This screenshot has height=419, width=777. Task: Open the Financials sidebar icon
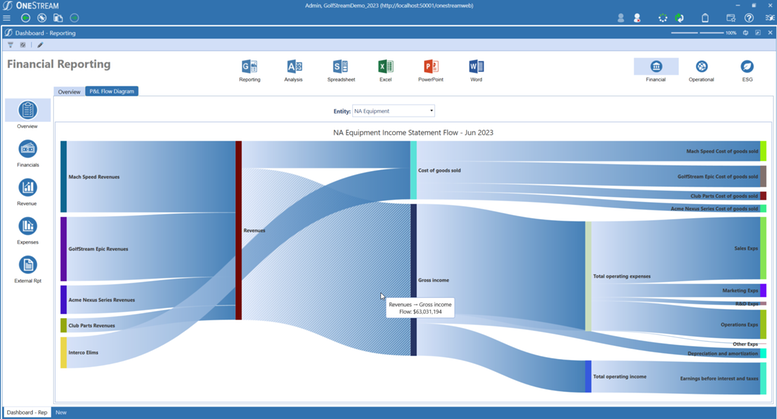(28, 149)
